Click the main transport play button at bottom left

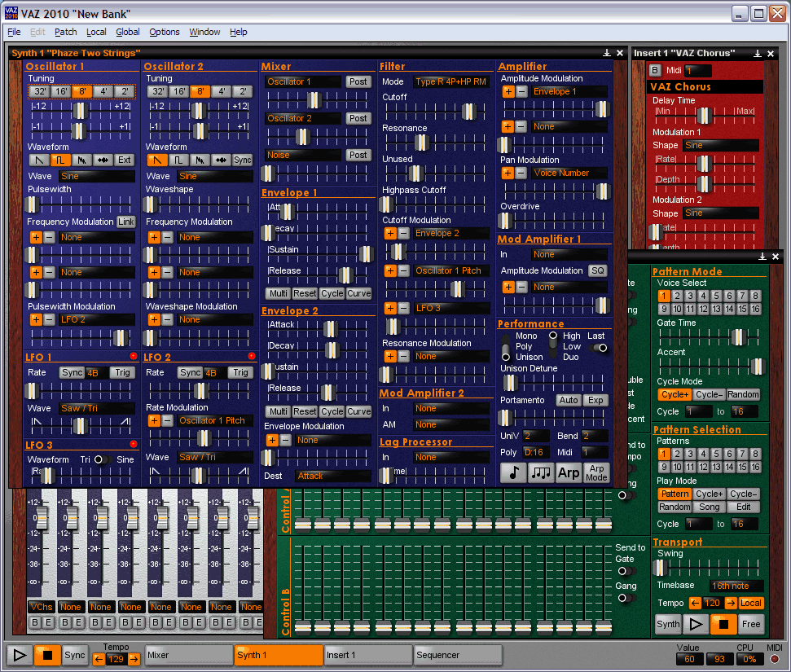pos(20,656)
